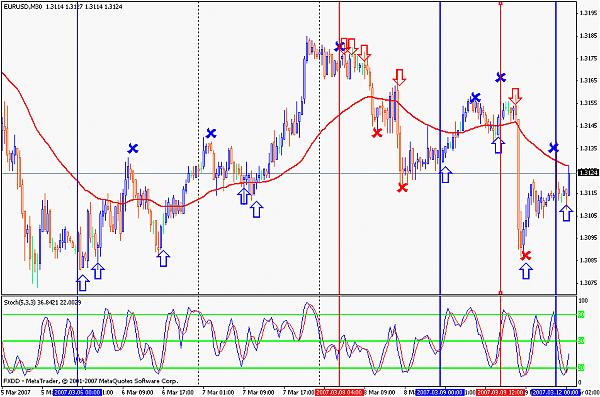Click the 8 Mar 09:00 time axis label
The height and width of the screenshot is (397, 600).
(380, 392)
